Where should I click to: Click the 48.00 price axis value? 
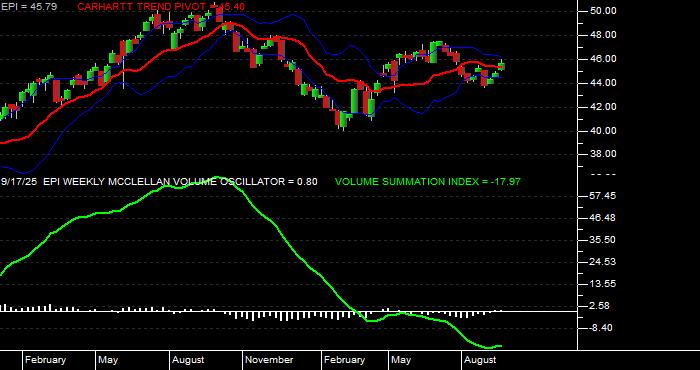coord(603,35)
